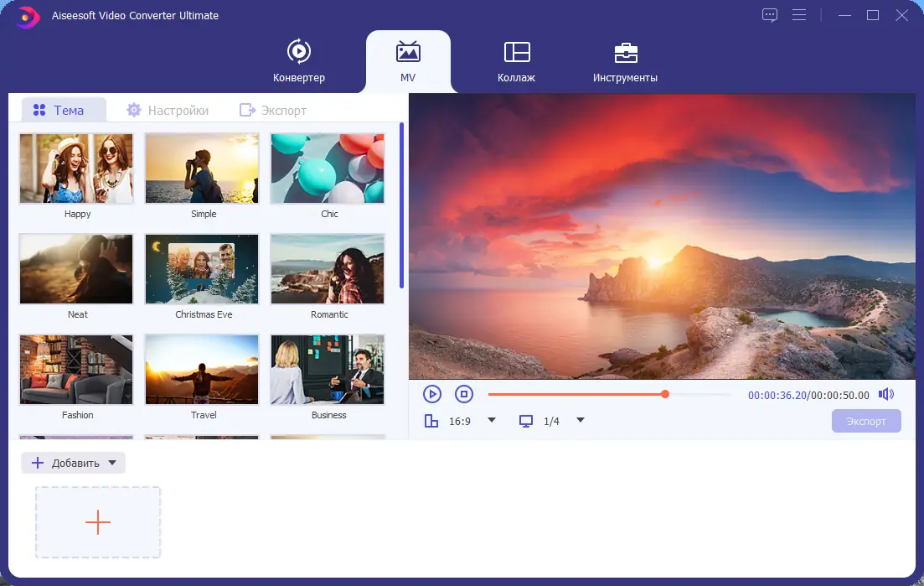Screen dimensions: 924x586
Task: Stop the preview playback
Action: (464, 394)
